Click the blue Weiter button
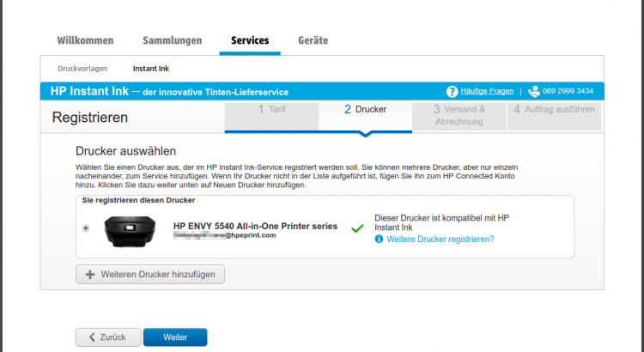The width and height of the screenshot is (644, 352). [x=175, y=337]
